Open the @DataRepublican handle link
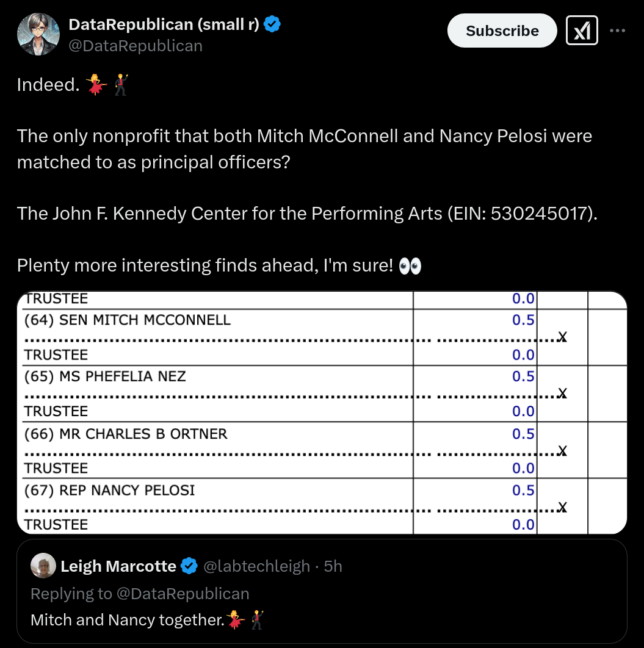Image resolution: width=644 pixels, height=648 pixels. coord(136,46)
